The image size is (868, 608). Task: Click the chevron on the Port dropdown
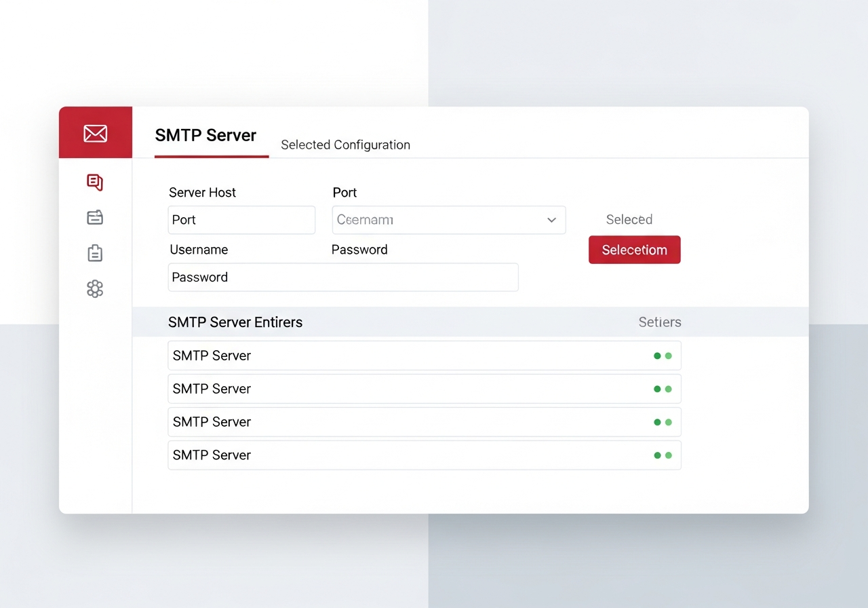(551, 220)
